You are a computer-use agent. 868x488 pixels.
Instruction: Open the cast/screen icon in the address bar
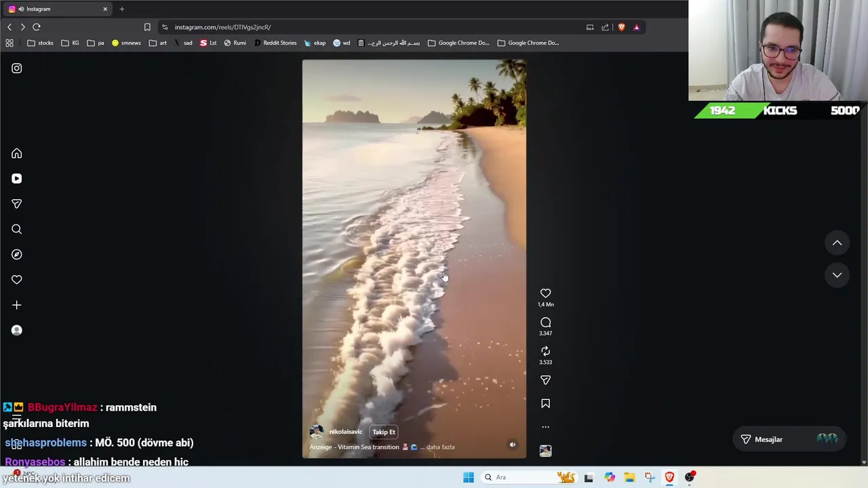coord(590,27)
